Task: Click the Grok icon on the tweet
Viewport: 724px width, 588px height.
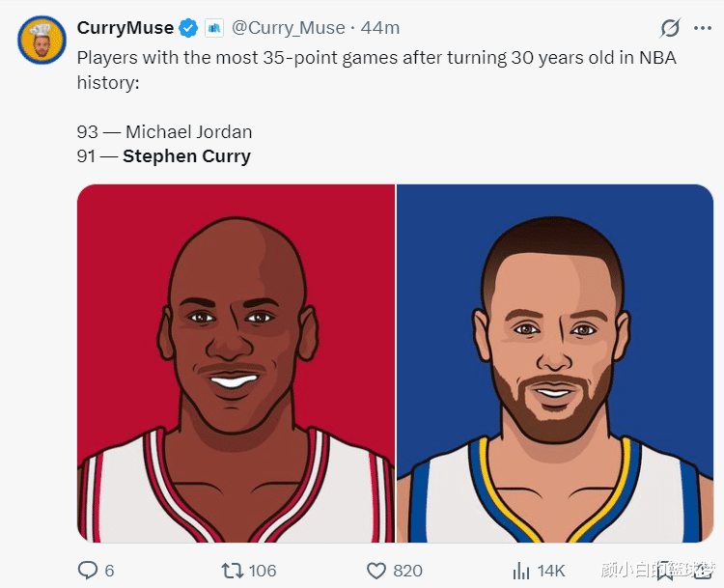Action: [669, 28]
